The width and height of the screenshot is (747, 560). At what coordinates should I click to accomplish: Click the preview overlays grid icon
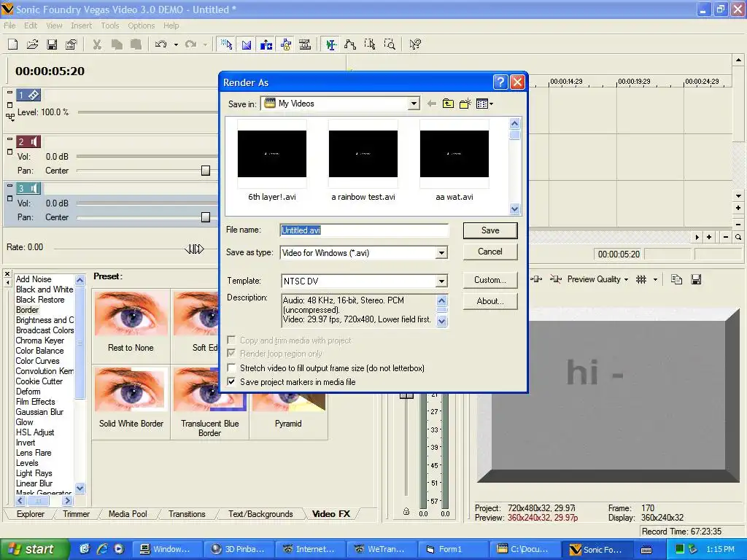(641, 279)
